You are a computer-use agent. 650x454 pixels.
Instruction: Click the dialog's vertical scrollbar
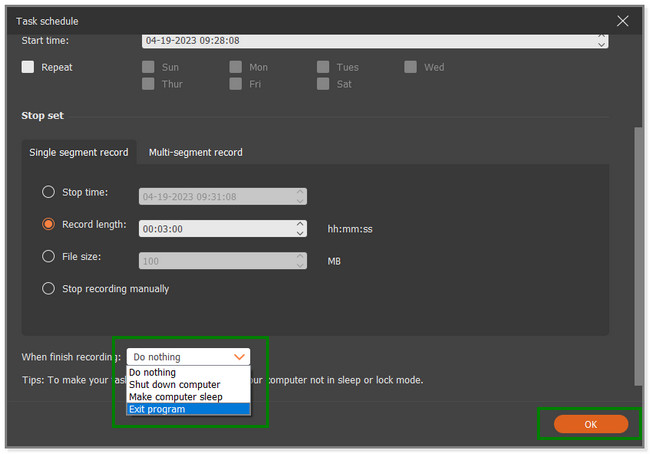click(x=639, y=250)
